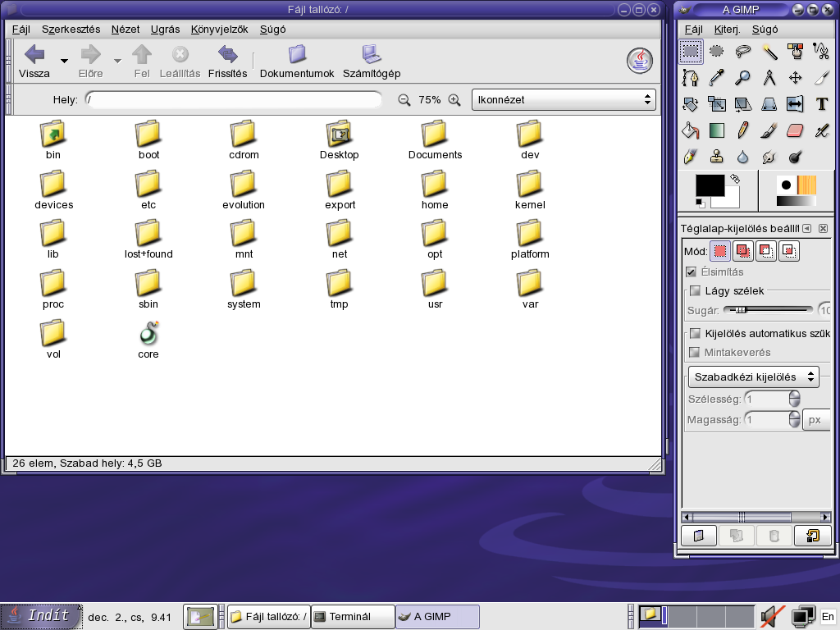Click the Frissítés refresh toolbar icon
The width and height of the screenshot is (840, 630).
click(x=228, y=62)
